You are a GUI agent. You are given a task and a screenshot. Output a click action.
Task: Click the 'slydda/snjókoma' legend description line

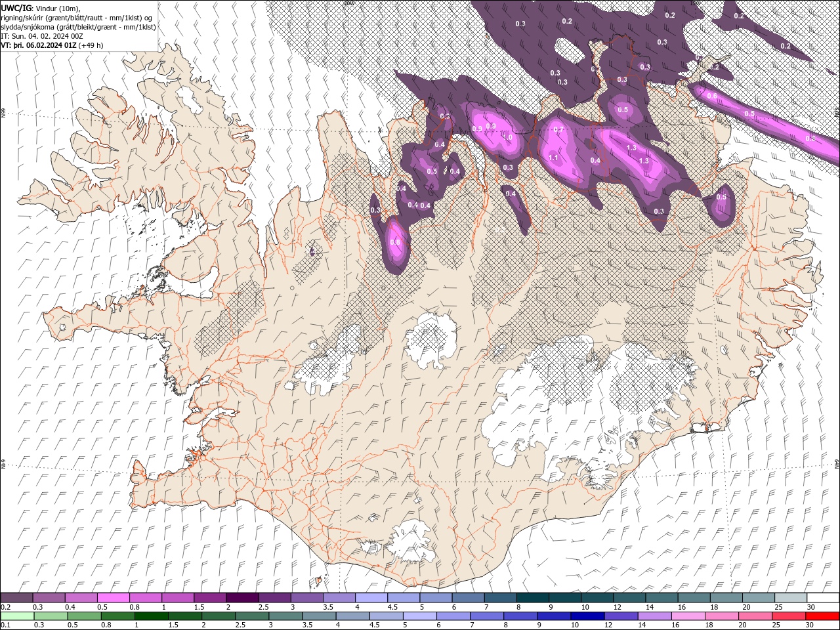(78, 27)
